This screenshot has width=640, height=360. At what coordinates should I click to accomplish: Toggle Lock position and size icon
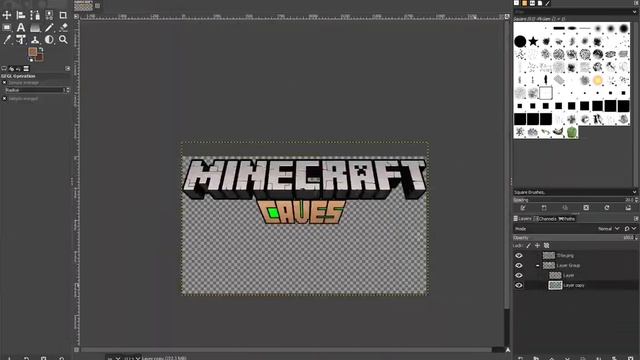[x=538, y=245]
